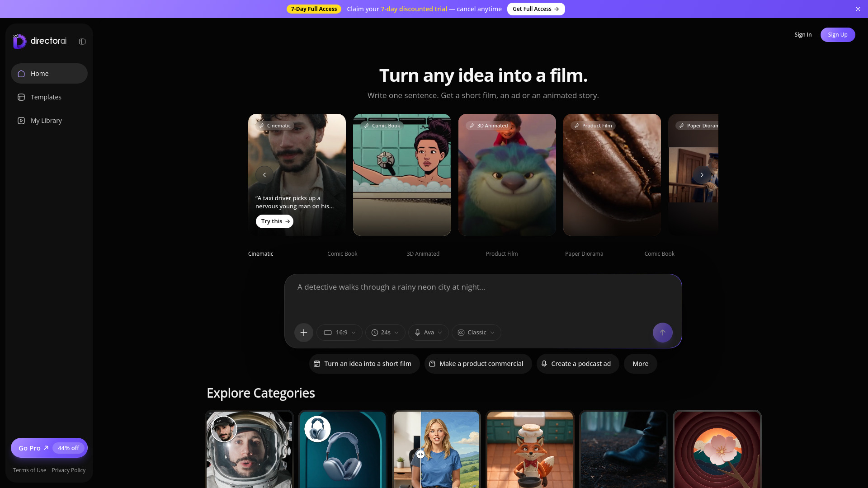Click the Get Full Access button
The height and width of the screenshot is (488, 868).
pos(536,9)
